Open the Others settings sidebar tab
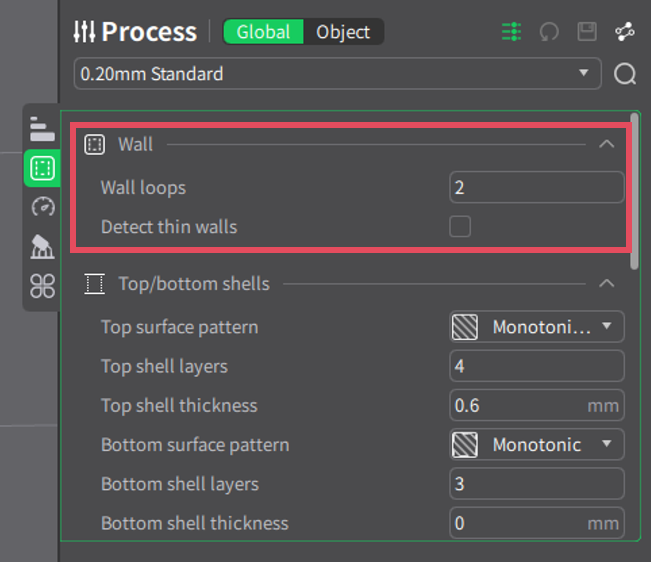651x562 pixels. click(42, 286)
